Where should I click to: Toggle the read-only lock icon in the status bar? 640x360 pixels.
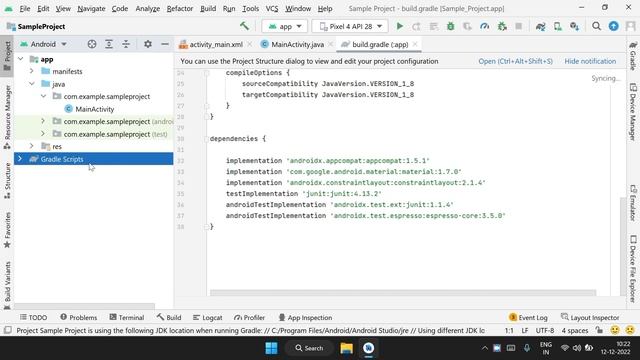599,330
